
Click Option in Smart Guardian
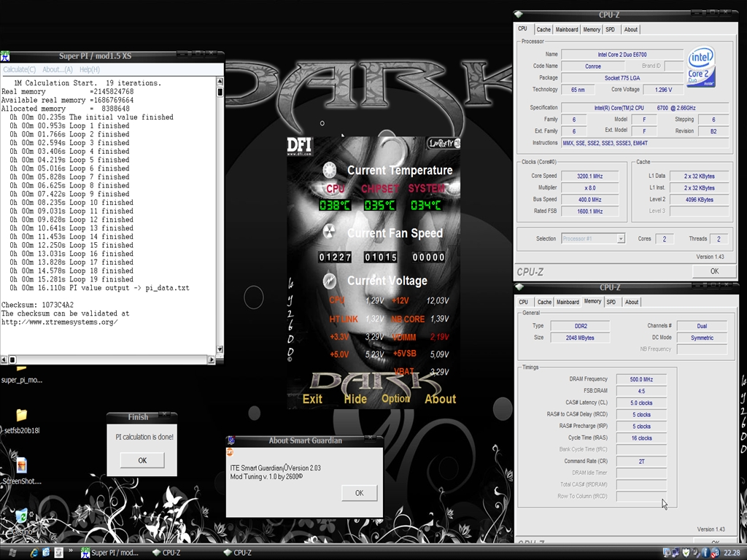[x=396, y=399]
